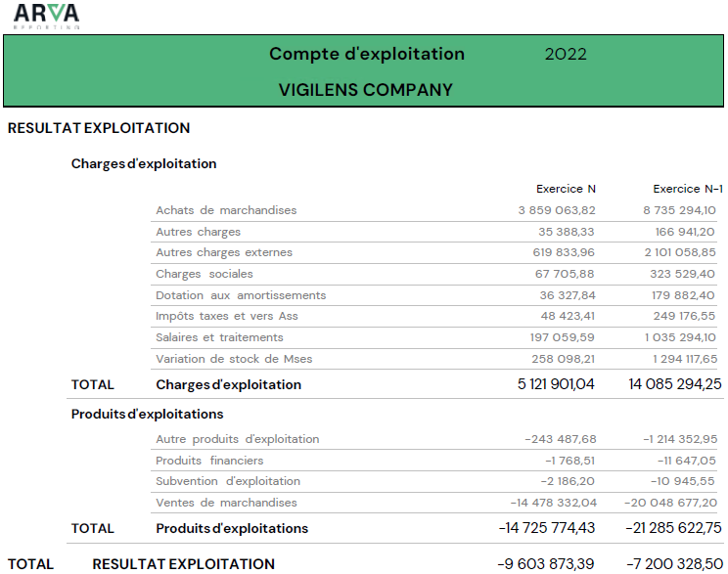Select the value -1 214 352,95
This screenshot has width=728, height=574.
pyautogui.click(x=680, y=439)
